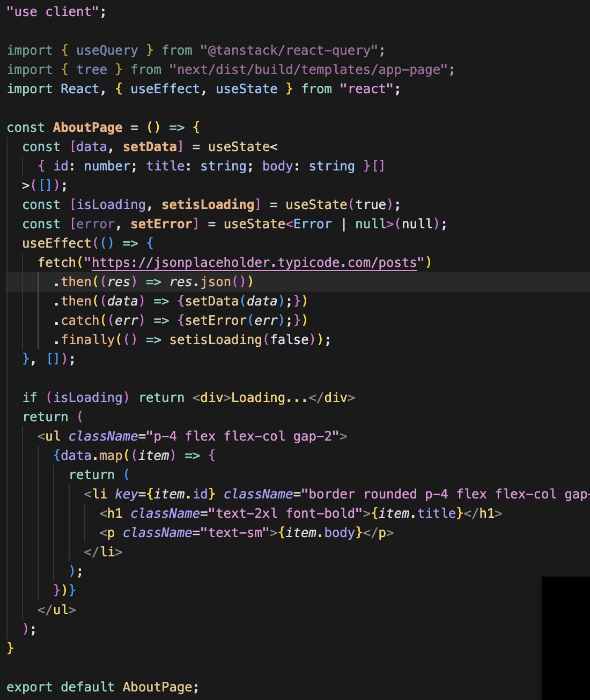Click AboutPage in the const declaration
This screenshot has width=590, height=700.
click(x=87, y=127)
